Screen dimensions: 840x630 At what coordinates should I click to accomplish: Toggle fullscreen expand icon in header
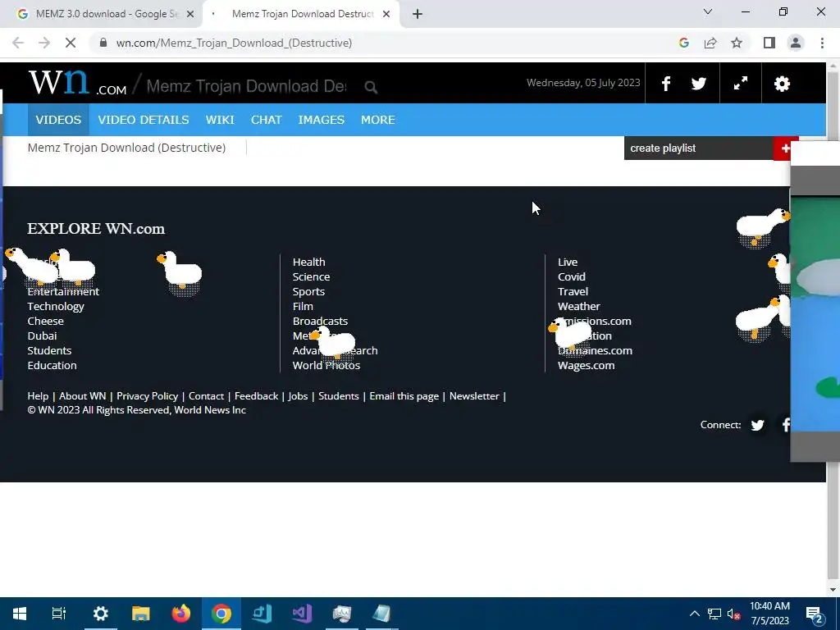(741, 83)
